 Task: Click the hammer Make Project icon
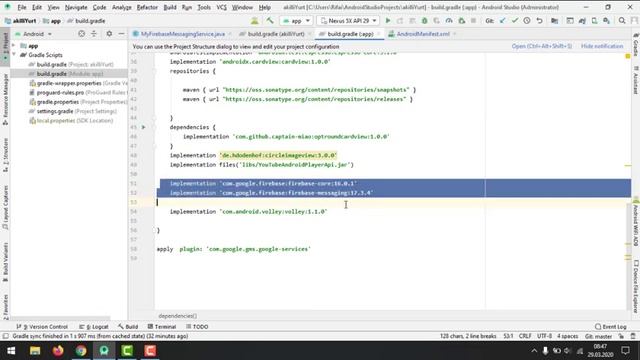coord(270,21)
